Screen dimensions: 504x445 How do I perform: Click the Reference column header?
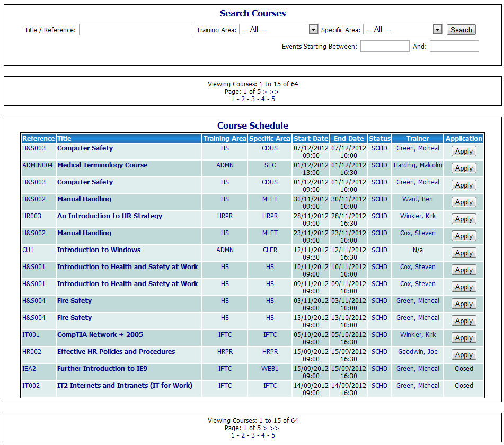pyautogui.click(x=39, y=138)
